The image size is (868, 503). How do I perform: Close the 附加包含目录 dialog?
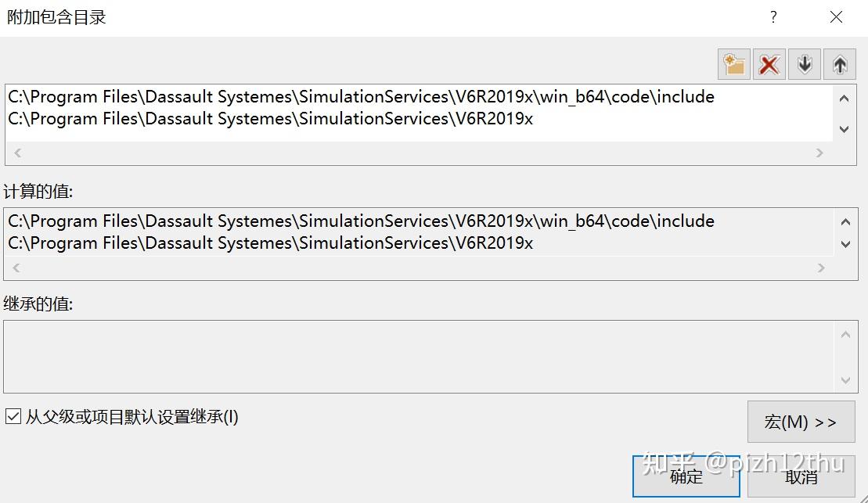click(x=836, y=16)
